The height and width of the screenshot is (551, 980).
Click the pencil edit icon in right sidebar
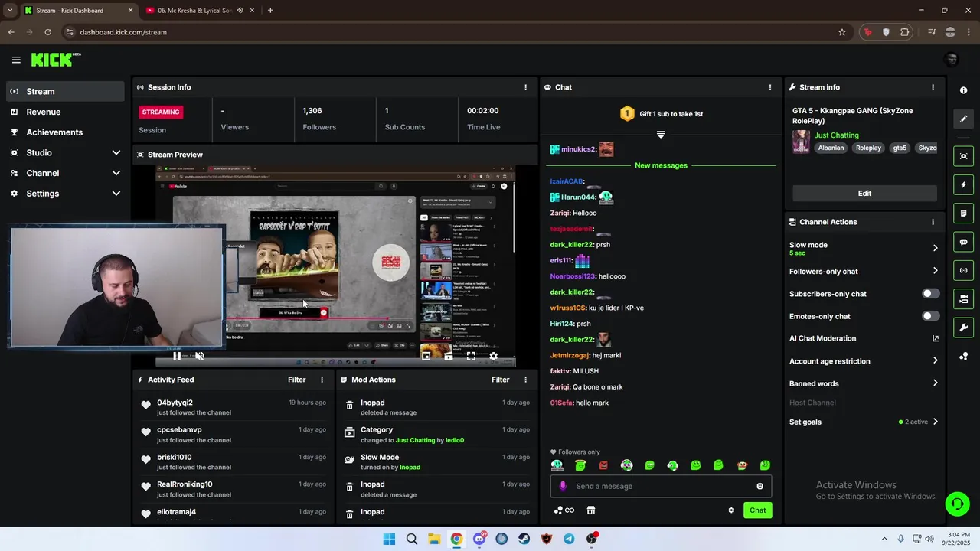[x=963, y=119]
